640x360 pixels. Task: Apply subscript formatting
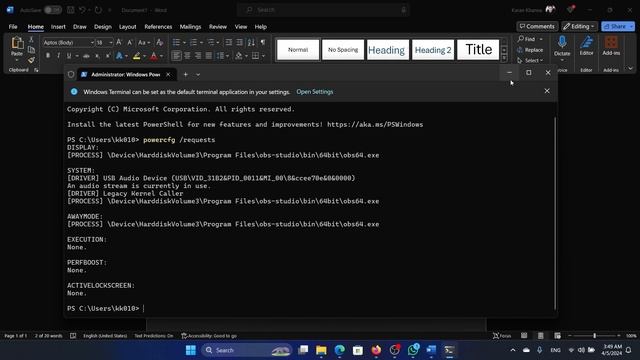click(x=97, y=56)
